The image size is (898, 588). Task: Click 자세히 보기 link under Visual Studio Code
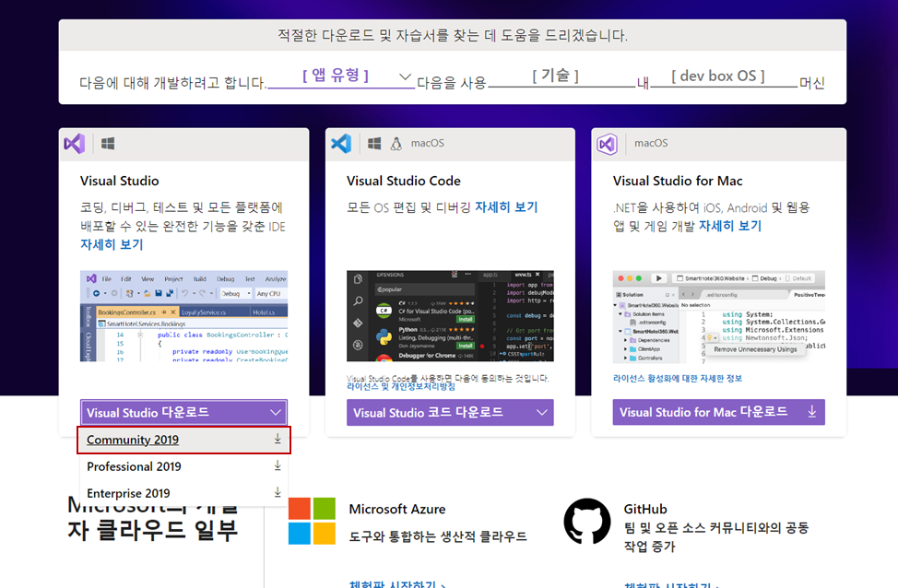[506, 207]
